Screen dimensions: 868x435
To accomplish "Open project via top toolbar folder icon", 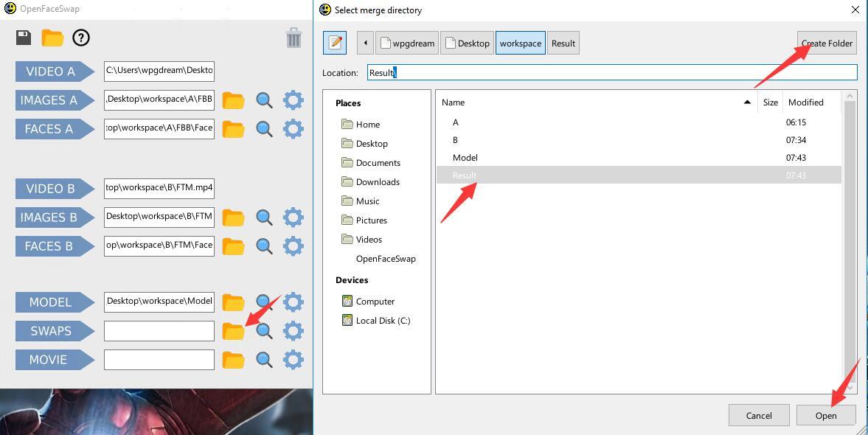I will pos(52,38).
